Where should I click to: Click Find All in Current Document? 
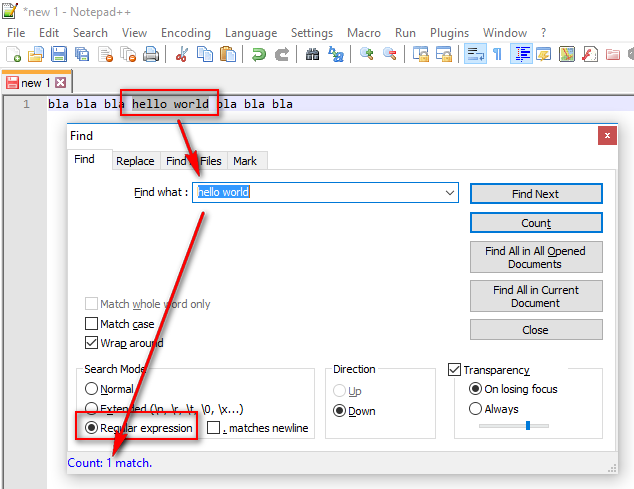(536, 296)
